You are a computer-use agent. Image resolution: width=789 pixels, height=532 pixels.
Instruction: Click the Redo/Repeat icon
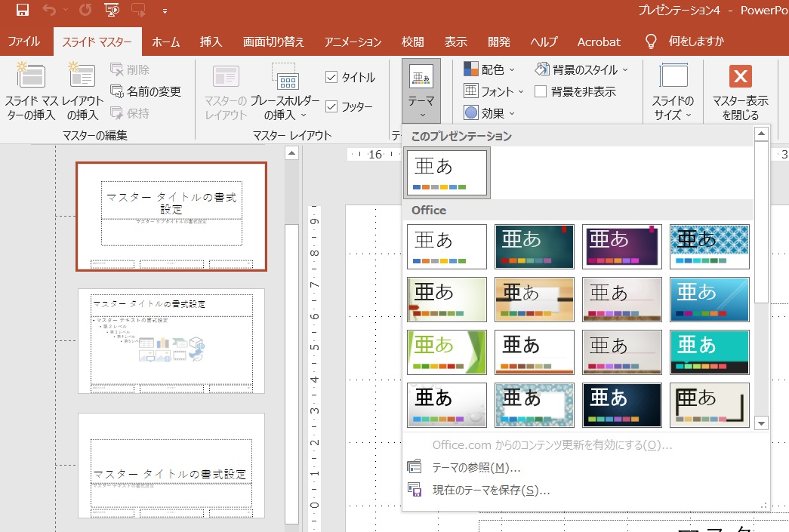pyautogui.click(x=85, y=10)
